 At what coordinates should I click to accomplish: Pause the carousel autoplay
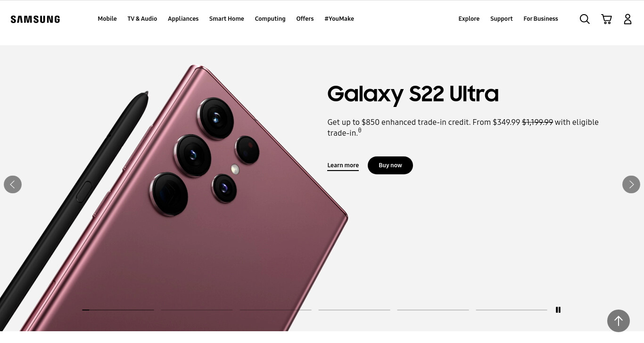pos(558,310)
